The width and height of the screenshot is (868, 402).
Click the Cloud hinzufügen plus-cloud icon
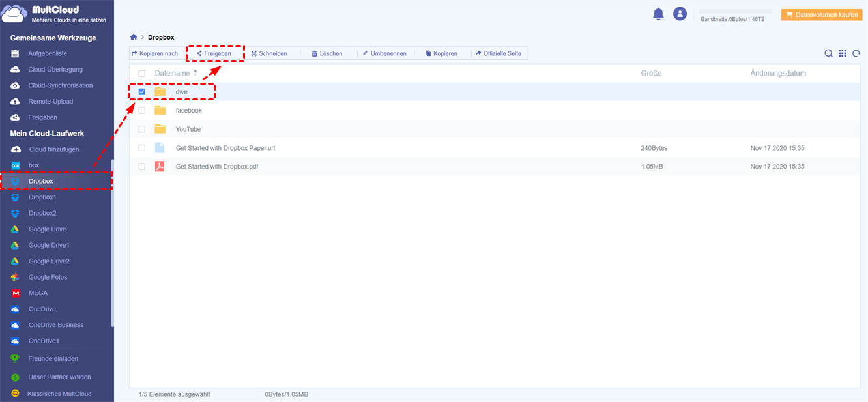point(15,149)
